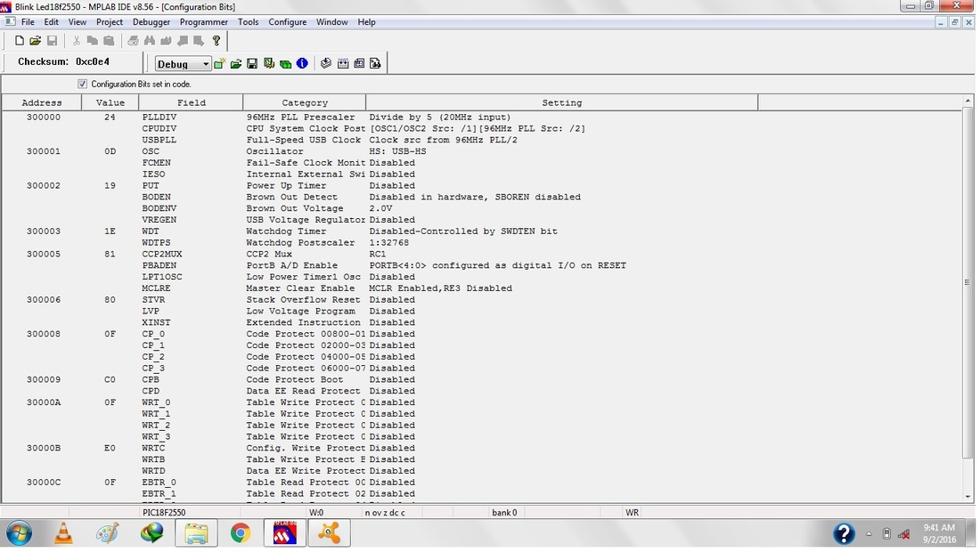Image resolution: width=980 pixels, height=552 pixels.
Task: Click the system clock showing 9:41 AM
Action: click(x=939, y=534)
